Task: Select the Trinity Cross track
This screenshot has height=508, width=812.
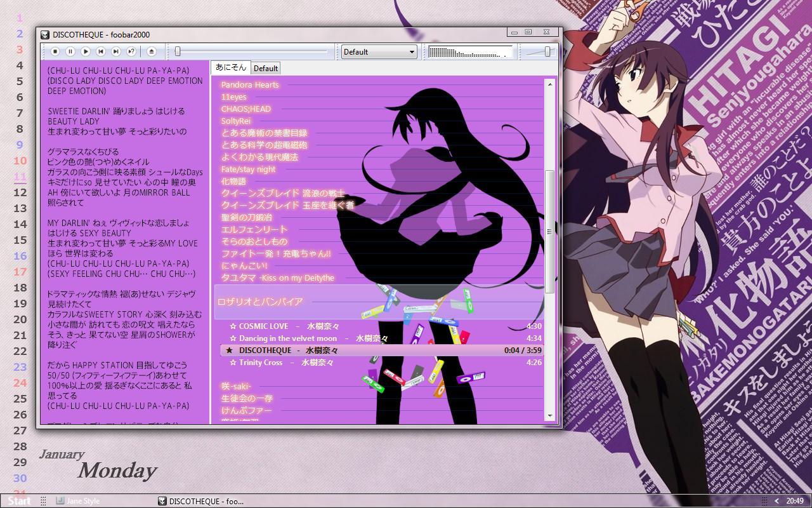Action: coord(382,363)
